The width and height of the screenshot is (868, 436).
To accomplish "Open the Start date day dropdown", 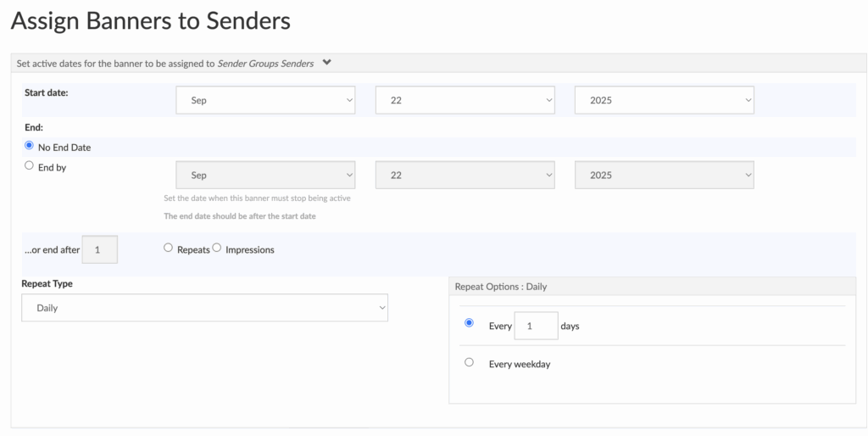I will click(x=465, y=100).
